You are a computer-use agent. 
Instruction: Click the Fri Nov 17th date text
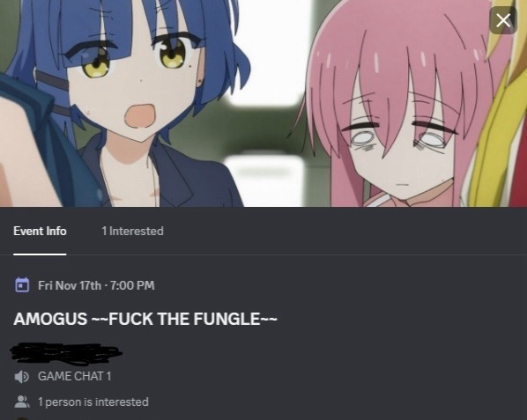coord(70,285)
